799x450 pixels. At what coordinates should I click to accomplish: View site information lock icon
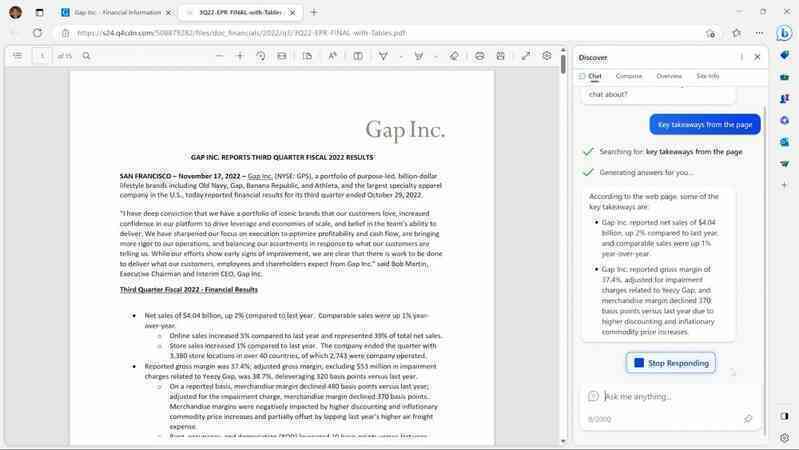point(65,33)
